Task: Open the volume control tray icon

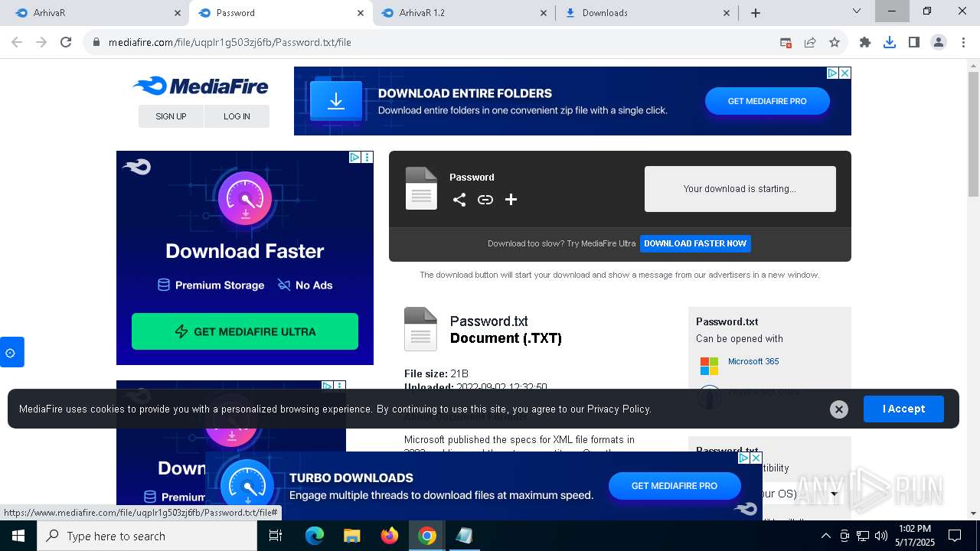Action: pos(881,536)
